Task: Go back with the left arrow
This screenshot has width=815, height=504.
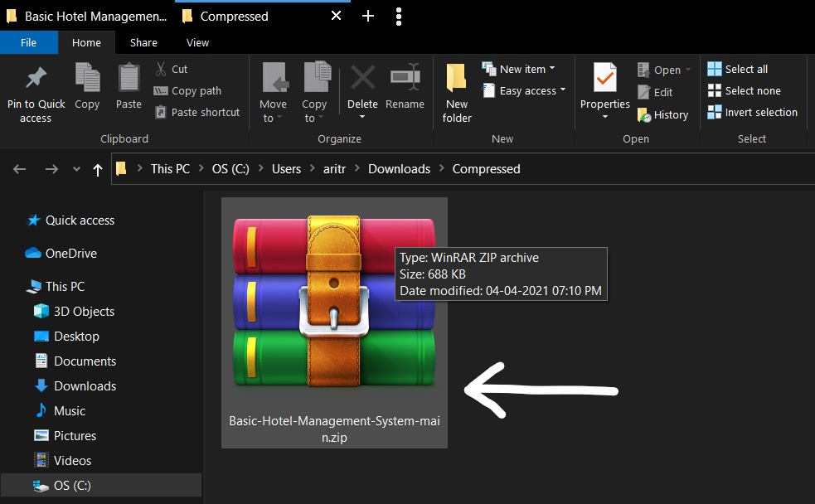Action: tap(20, 169)
